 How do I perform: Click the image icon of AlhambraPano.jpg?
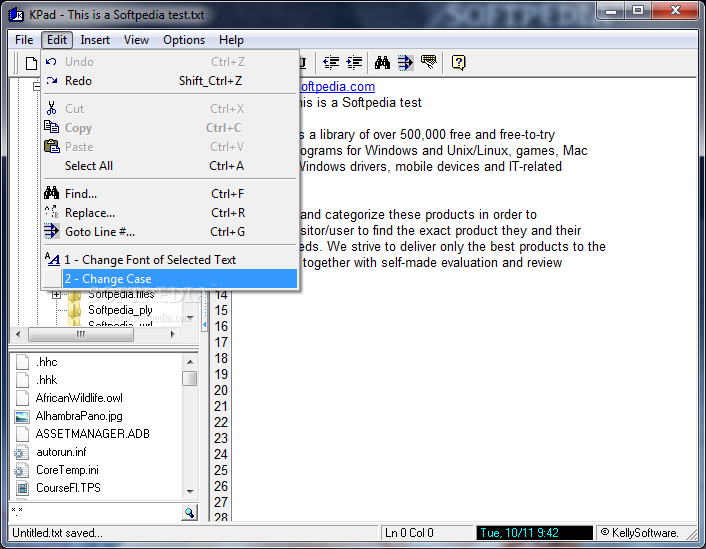pyautogui.click(x=22, y=417)
